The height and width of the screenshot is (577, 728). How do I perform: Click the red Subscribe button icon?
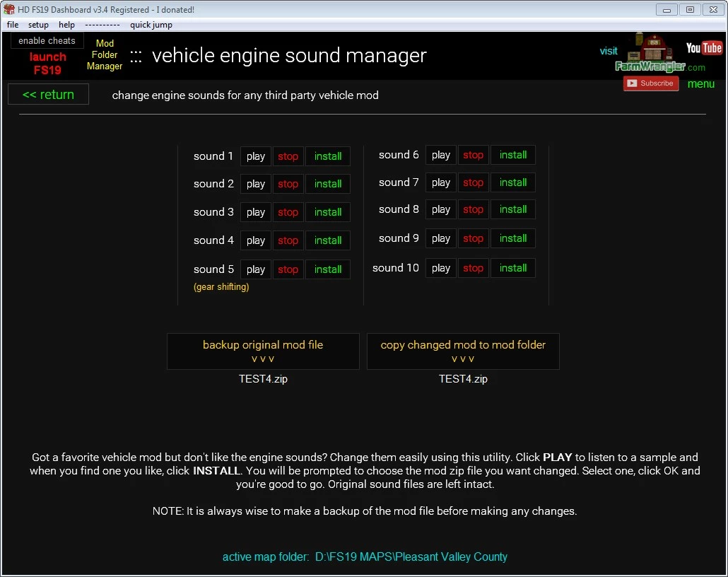tap(650, 83)
